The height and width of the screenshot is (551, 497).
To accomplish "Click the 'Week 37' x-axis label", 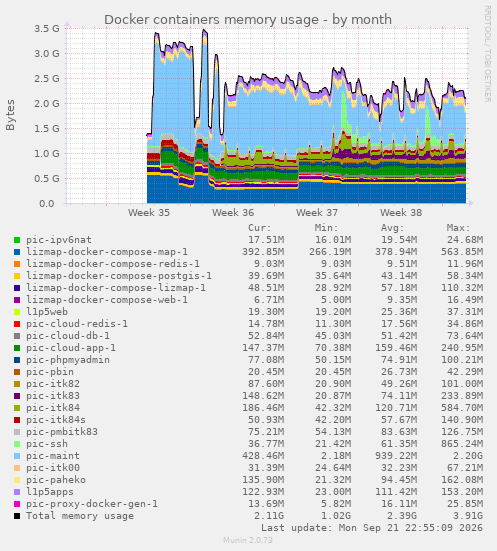I will coord(317,213).
